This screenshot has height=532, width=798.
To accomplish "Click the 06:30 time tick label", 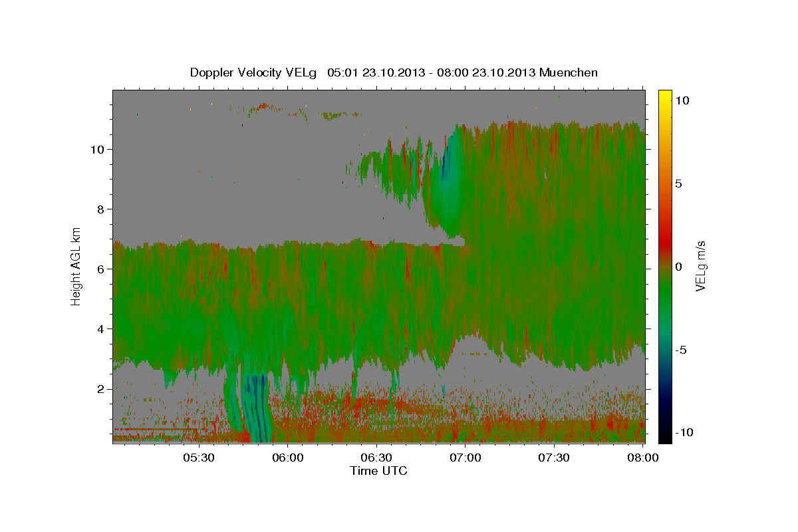I will 376,458.
